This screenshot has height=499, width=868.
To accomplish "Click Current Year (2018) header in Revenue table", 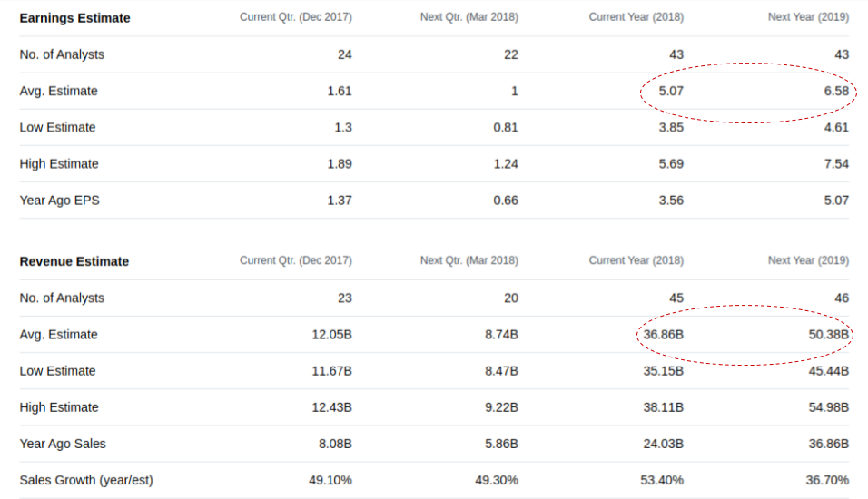I will (636, 261).
